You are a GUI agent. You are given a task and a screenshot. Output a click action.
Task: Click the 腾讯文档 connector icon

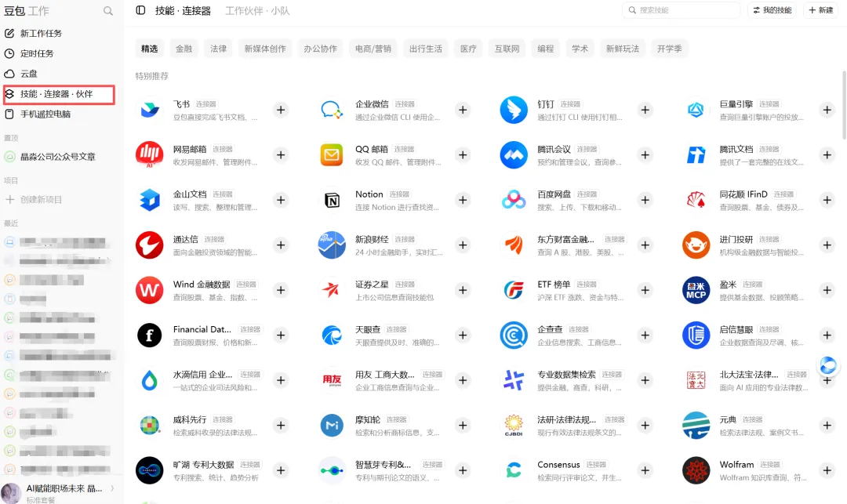tap(696, 155)
